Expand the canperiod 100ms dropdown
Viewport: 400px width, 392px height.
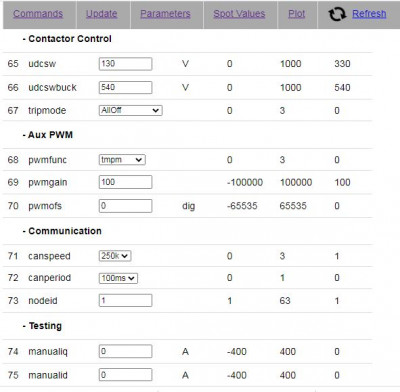point(118,278)
